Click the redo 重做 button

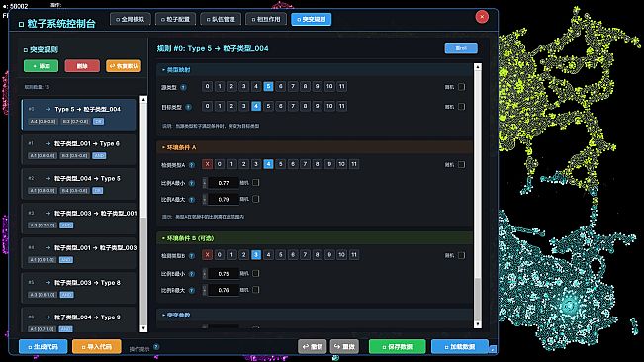(344, 347)
